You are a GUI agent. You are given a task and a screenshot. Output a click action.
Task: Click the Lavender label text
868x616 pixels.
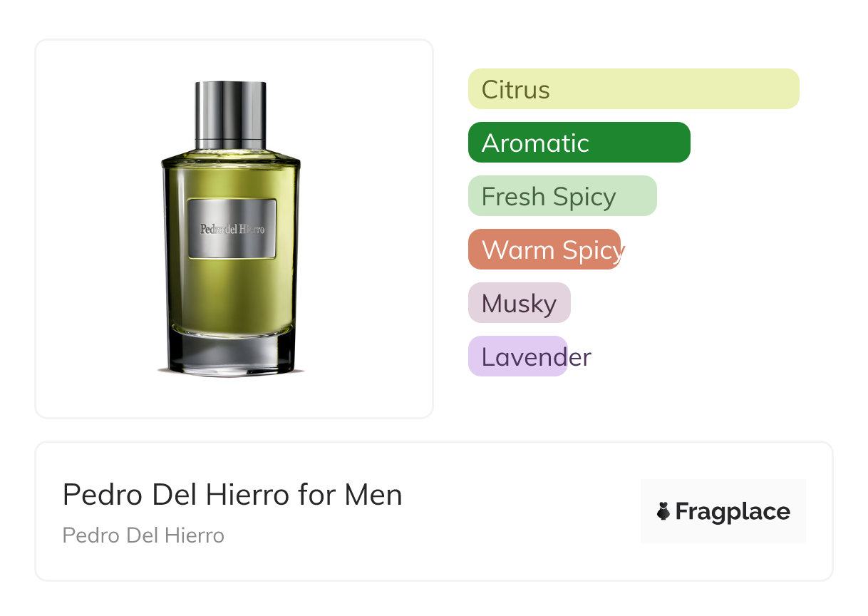coord(537,357)
